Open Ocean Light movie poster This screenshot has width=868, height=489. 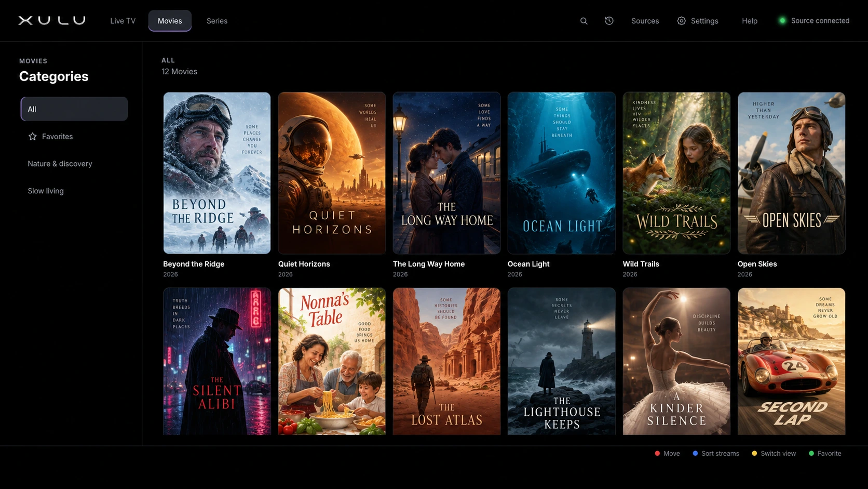[x=561, y=173]
